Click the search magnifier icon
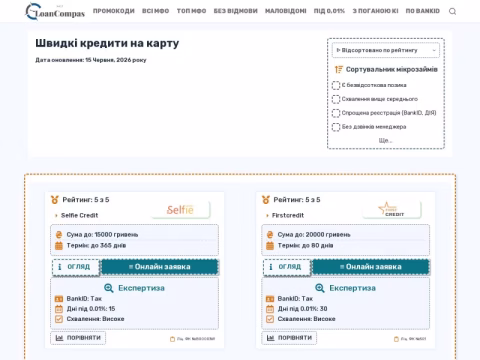480x360 pixels. point(452,11)
